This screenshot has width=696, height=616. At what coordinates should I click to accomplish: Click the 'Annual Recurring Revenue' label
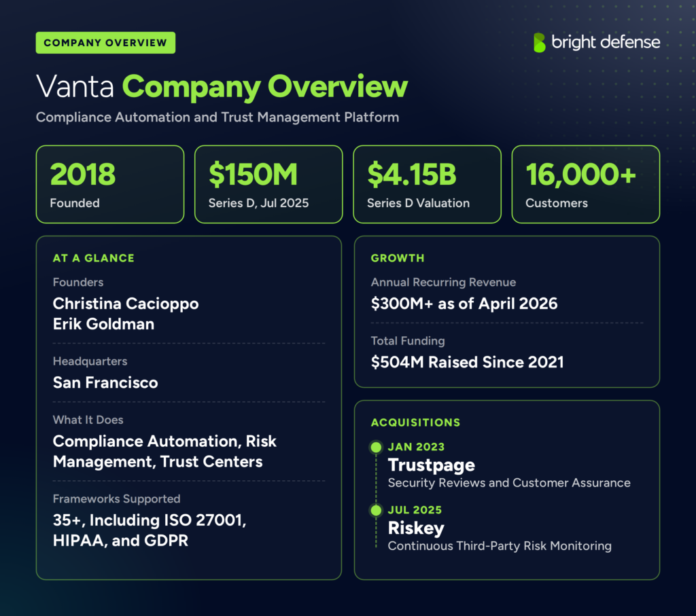(443, 282)
